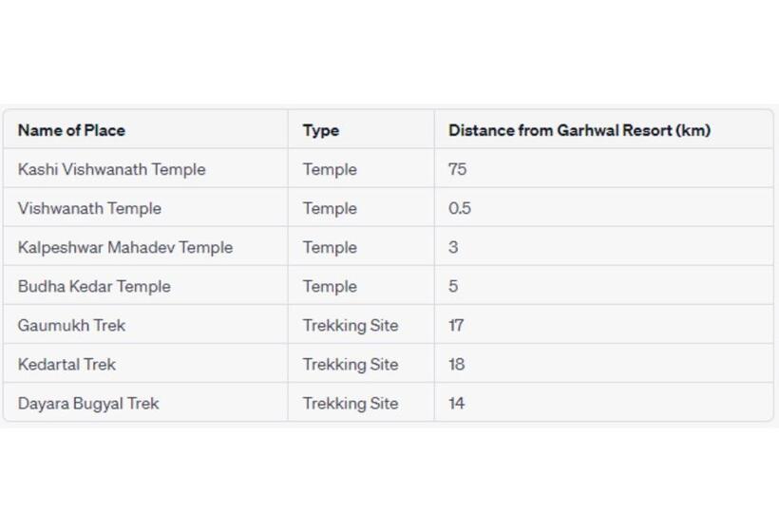Select Trekking Site type for Gaumukh Trek
Screen dimensions: 779x532
pyautogui.click(x=351, y=325)
